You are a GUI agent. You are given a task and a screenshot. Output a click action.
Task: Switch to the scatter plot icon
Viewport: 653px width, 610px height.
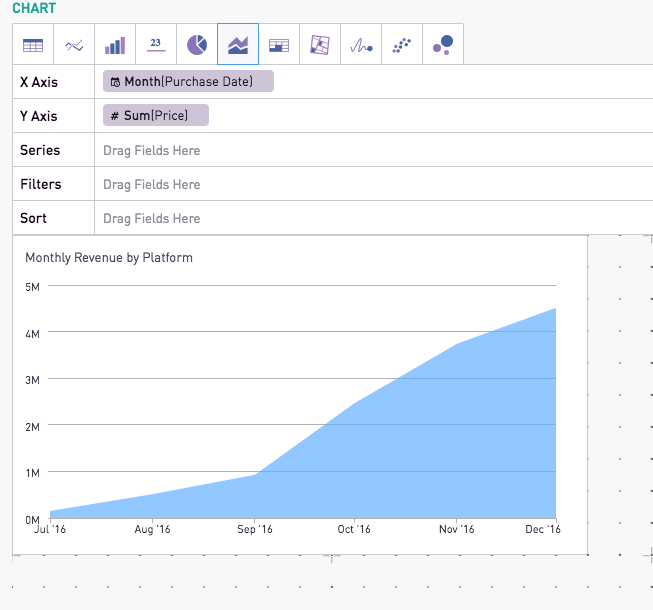[401, 44]
